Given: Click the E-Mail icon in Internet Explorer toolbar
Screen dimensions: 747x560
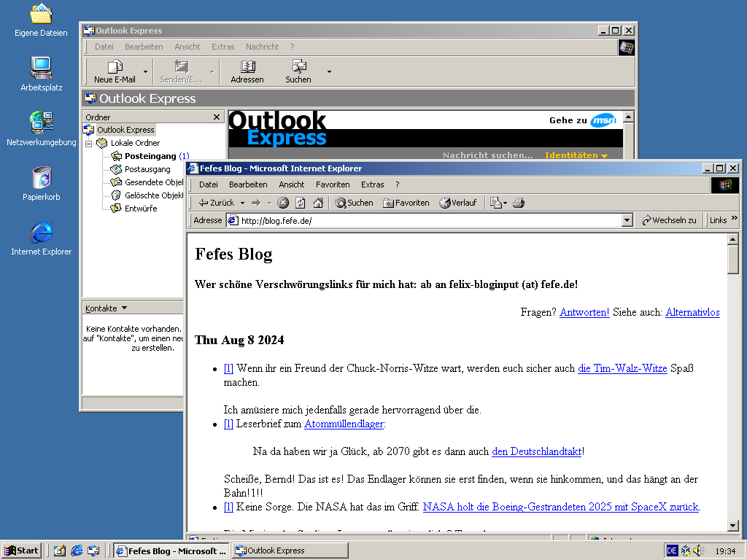Looking at the screenshot, I should (495, 203).
